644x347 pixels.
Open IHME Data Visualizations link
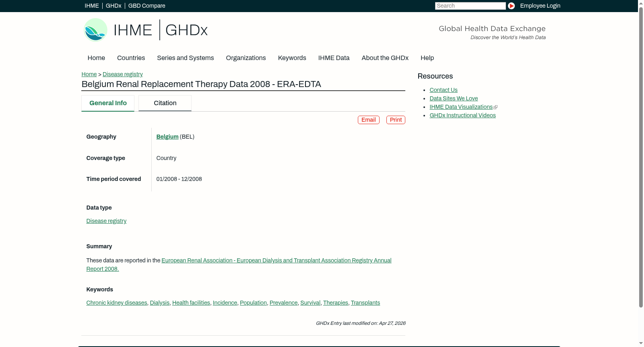461,107
